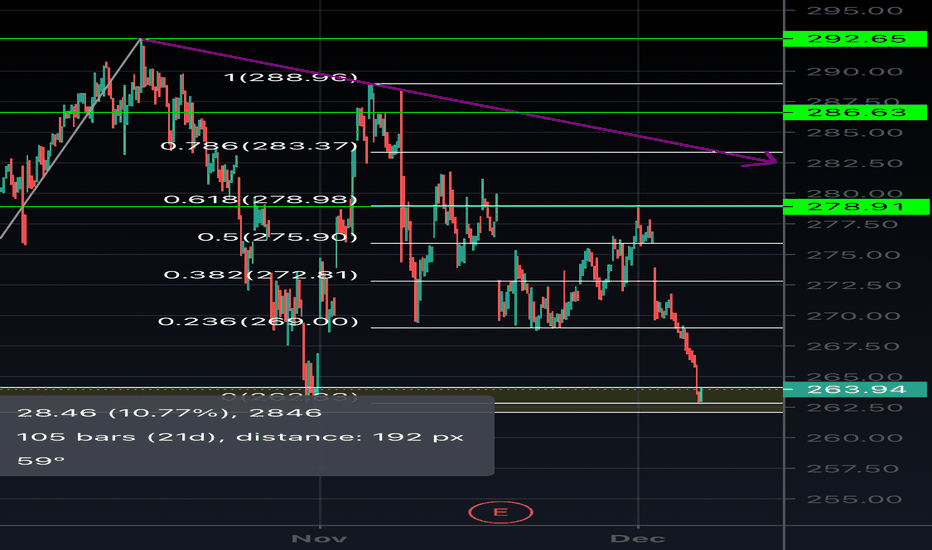Viewport: 932px width, 550px height.
Task: Click the Fibonacci 0.786(283.37) level label
Action: click(x=259, y=146)
